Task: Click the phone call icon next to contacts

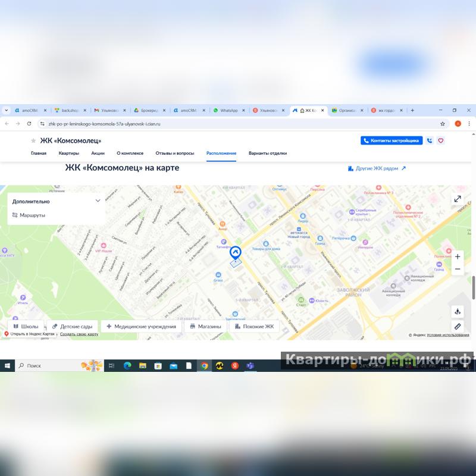Action: click(x=430, y=141)
